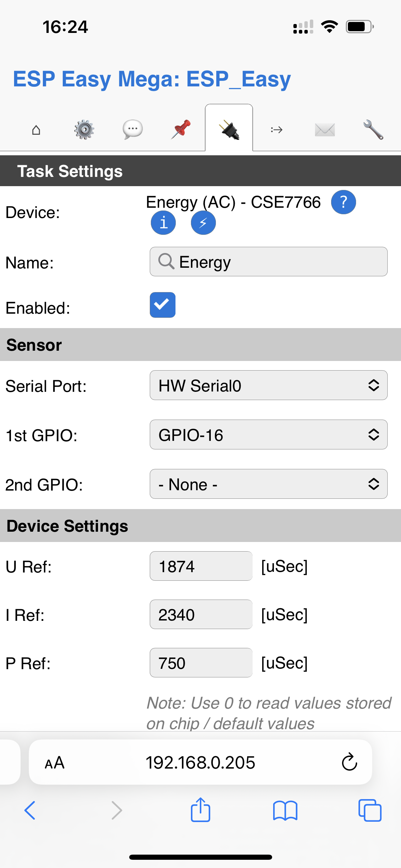This screenshot has height=868, width=401.
Task: Click the blue question mark help badge
Action: coord(344,203)
